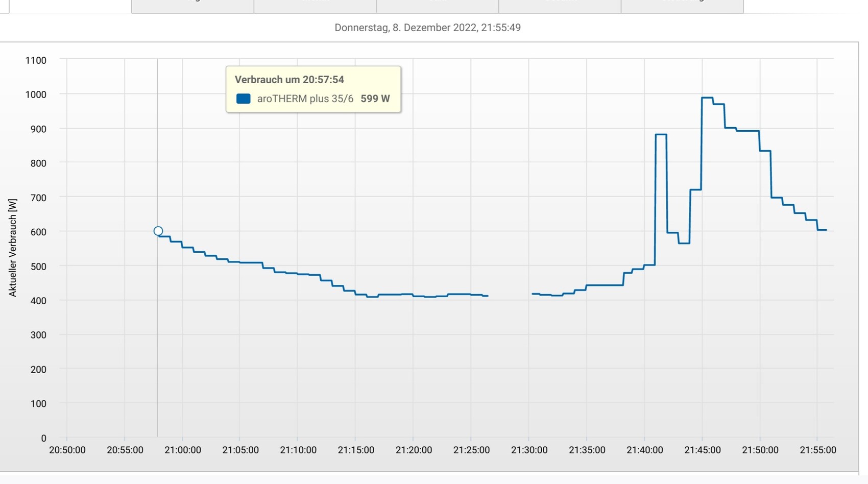Screen dimensions: 868x484
Task: Click the last data step at the curve's end
Action: click(x=822, y=230)
